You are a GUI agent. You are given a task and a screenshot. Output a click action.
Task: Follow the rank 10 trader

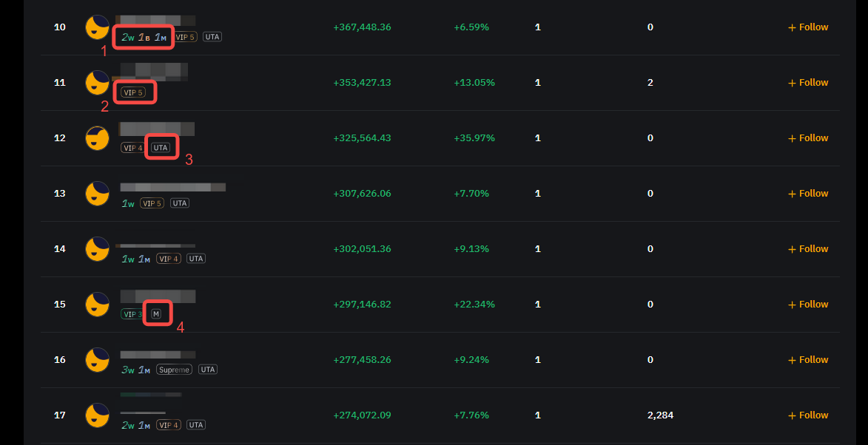[x=807, y=27]
